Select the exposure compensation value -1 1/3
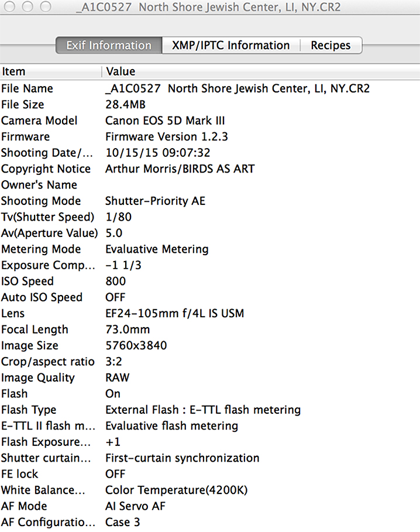Screen dimensions: 420x532 [x=123, y=265]
